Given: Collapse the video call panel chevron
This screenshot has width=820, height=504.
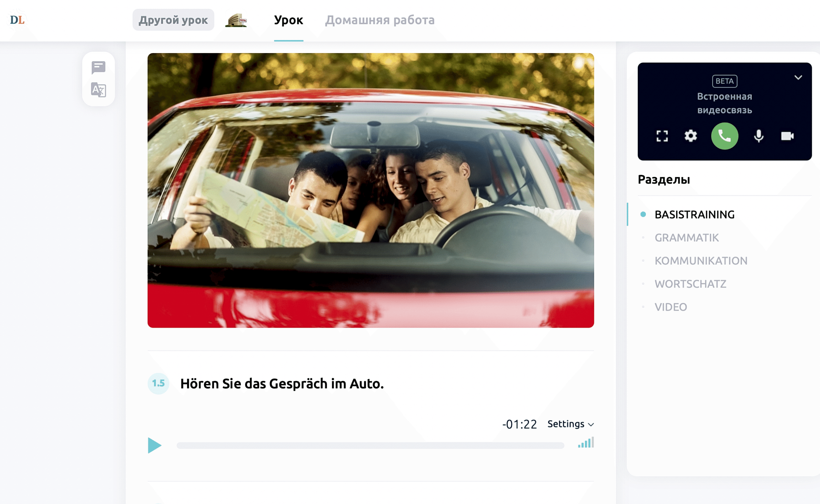Looking at the screenshot, I should 798,77.
